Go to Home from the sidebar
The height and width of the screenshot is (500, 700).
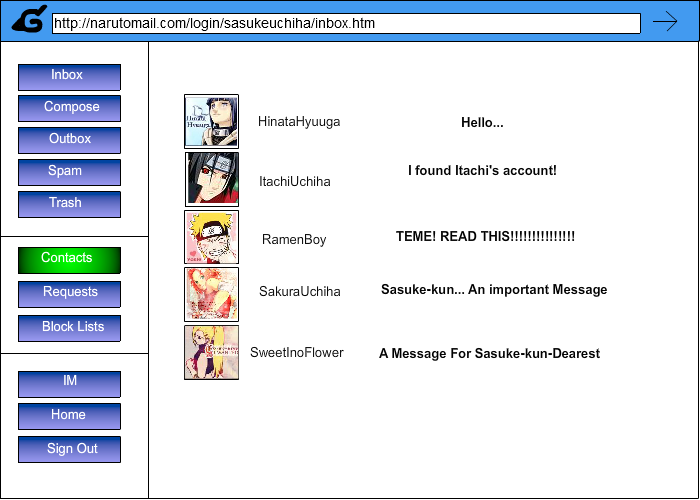[x=69, y=417]
